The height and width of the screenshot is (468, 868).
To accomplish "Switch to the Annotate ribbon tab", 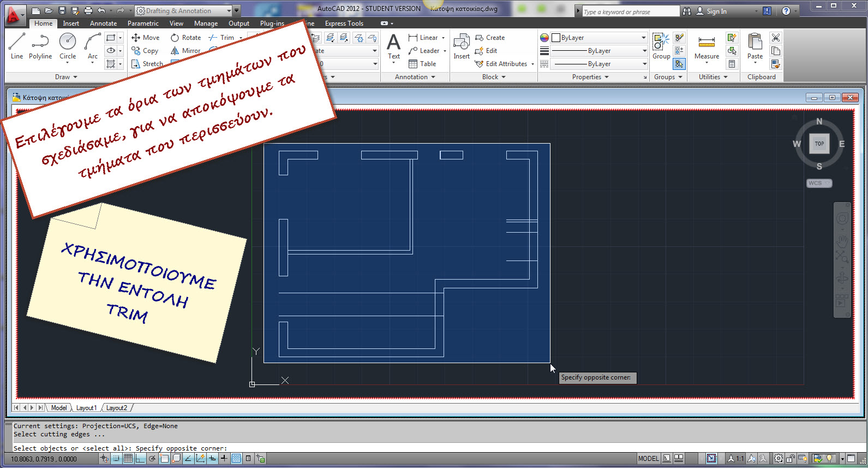I will tap(104, 23).
